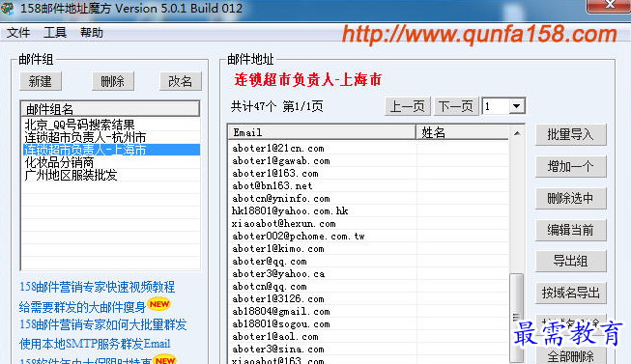The width and height of the screenshot is (631, 364).
Task: Click 删除 mail group button
Action: [113, 82]
